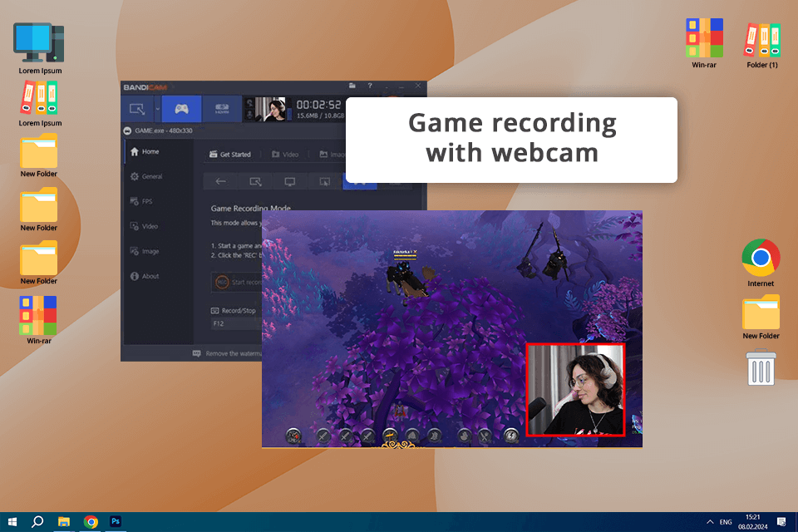Open Folder (1) desktop icon
Image resolution: width=798 pixels, height=532 pixels.
tap(762, 46)
